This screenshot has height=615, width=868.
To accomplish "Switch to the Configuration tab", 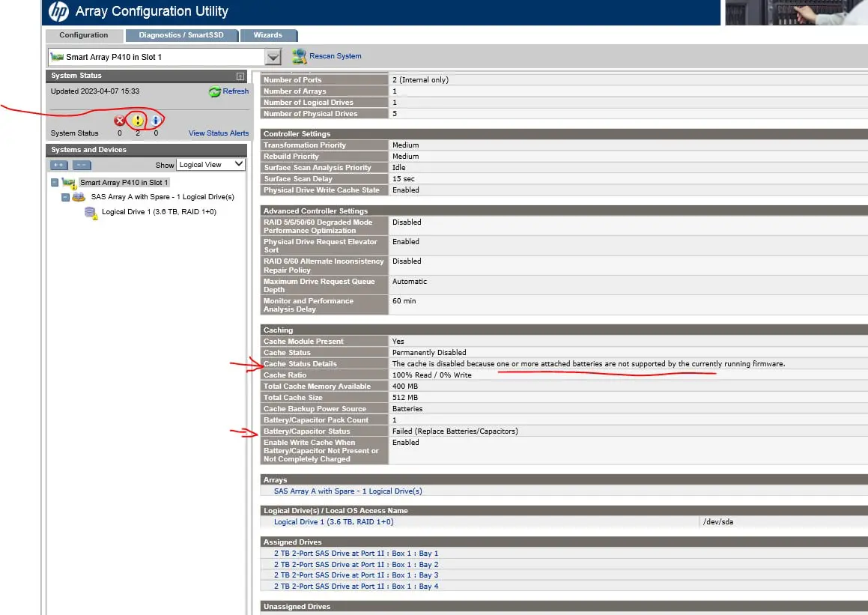I will point(84,35).
